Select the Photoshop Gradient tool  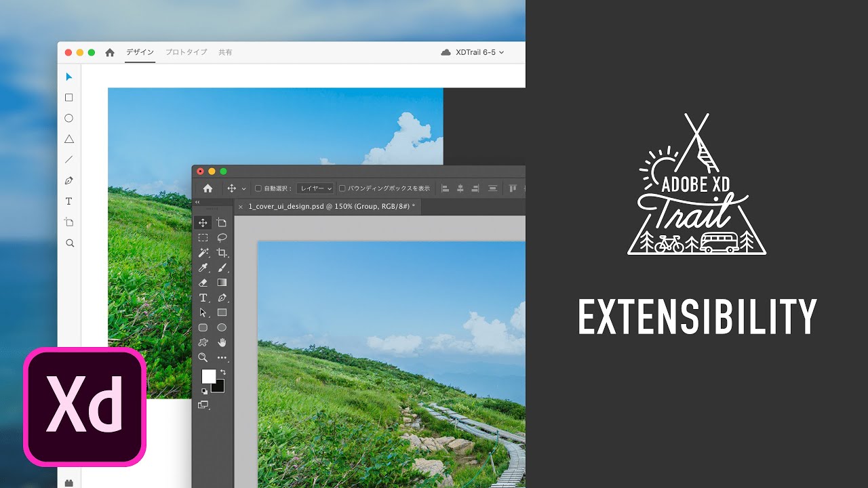coord(222,283)
